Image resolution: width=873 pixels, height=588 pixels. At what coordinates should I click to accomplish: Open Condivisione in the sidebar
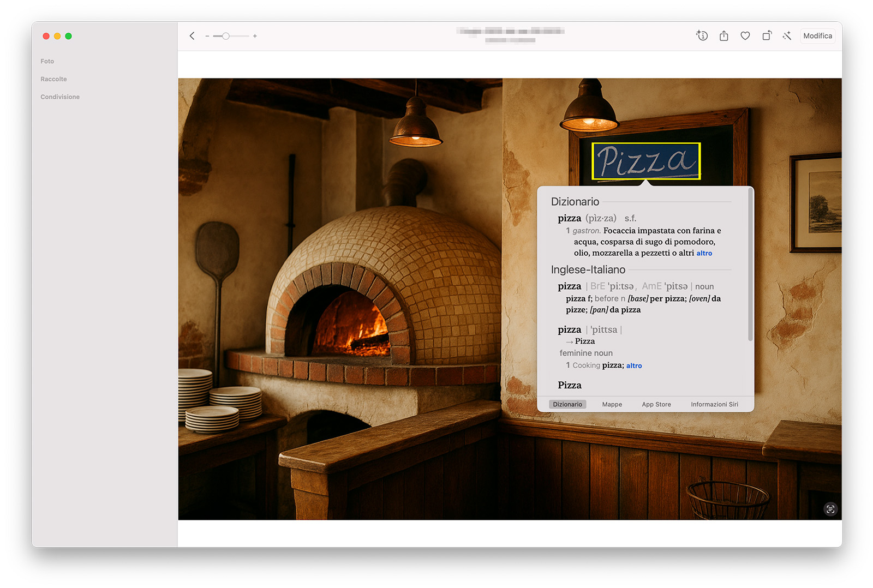click(60, 97)
